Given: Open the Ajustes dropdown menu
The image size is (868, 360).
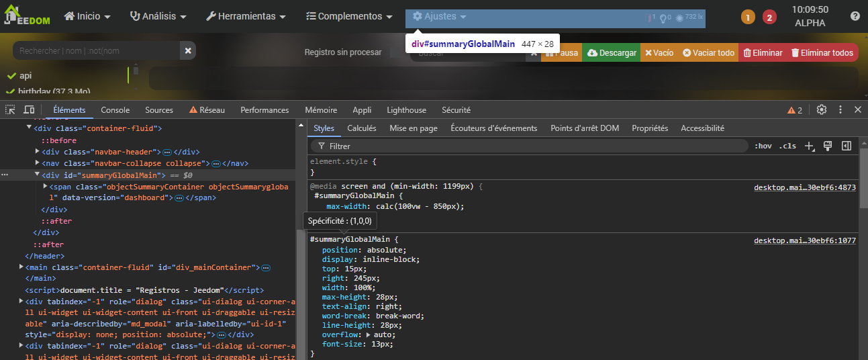Looking at the screenshot, I should click(x=440, y=16).
